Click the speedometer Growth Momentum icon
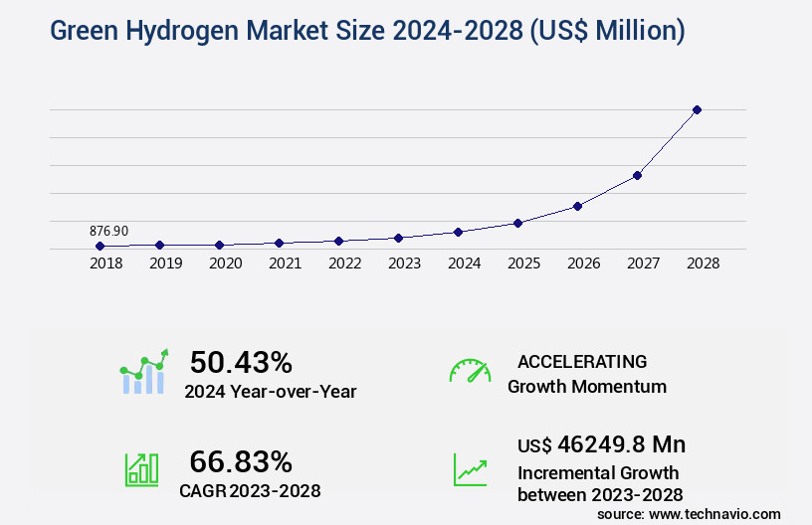The height and width of the screenshot is (525, 812). click(470, 371)
